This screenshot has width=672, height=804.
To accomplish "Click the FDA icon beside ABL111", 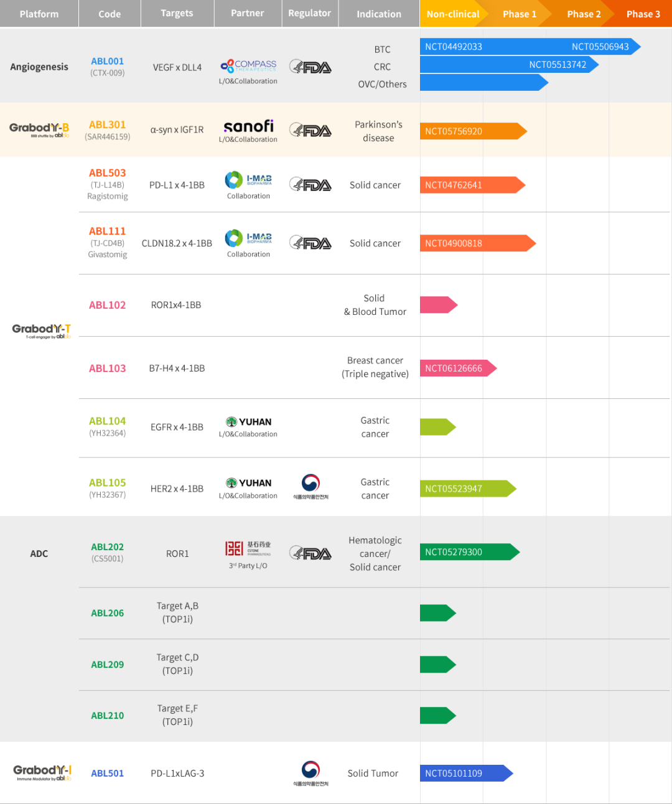I will click(310, 243).
